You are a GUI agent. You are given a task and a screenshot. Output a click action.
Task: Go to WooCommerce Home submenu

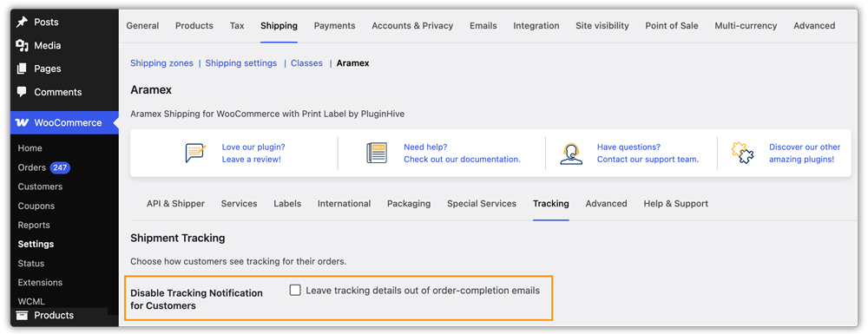[x=30, y=148]
